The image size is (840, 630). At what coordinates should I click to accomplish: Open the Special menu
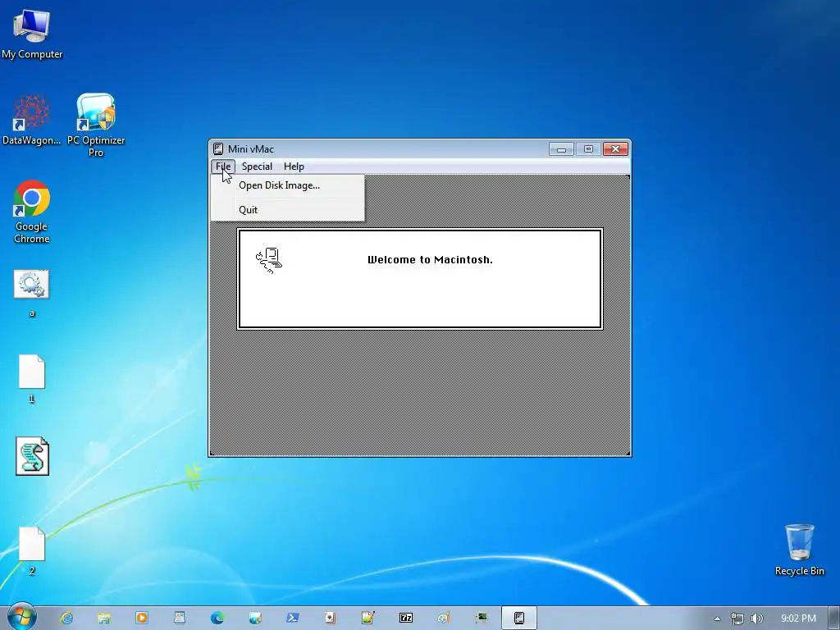pos(257,167)
